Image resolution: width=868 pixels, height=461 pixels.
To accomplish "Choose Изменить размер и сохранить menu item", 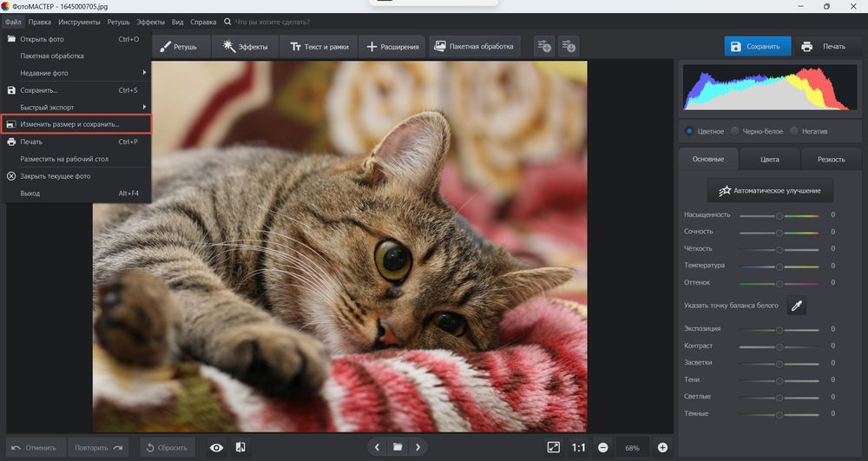I will click(x=76, y=124).
